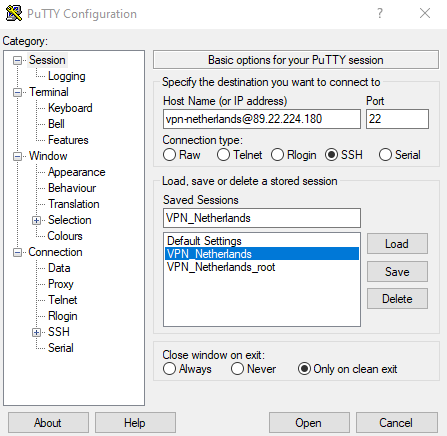Open the Terminal category
Image resolution: width=447 pixels, height=436 pixels.
(x=49, y=92)
